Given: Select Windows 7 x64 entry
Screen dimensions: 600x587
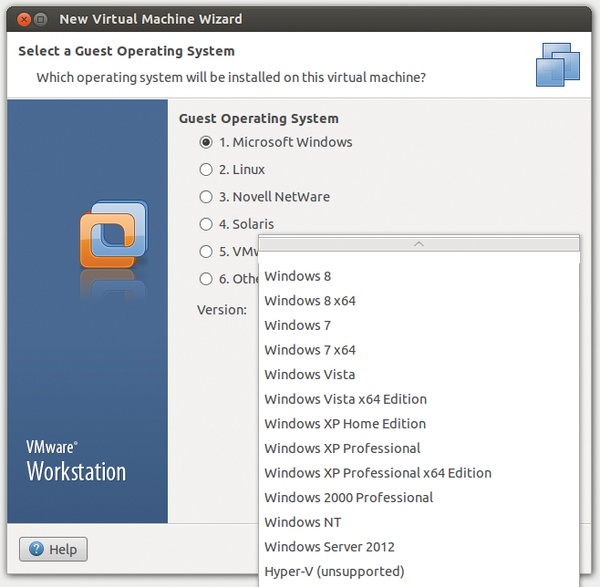Looking at the screenshot, I should (x=419, y=350).
